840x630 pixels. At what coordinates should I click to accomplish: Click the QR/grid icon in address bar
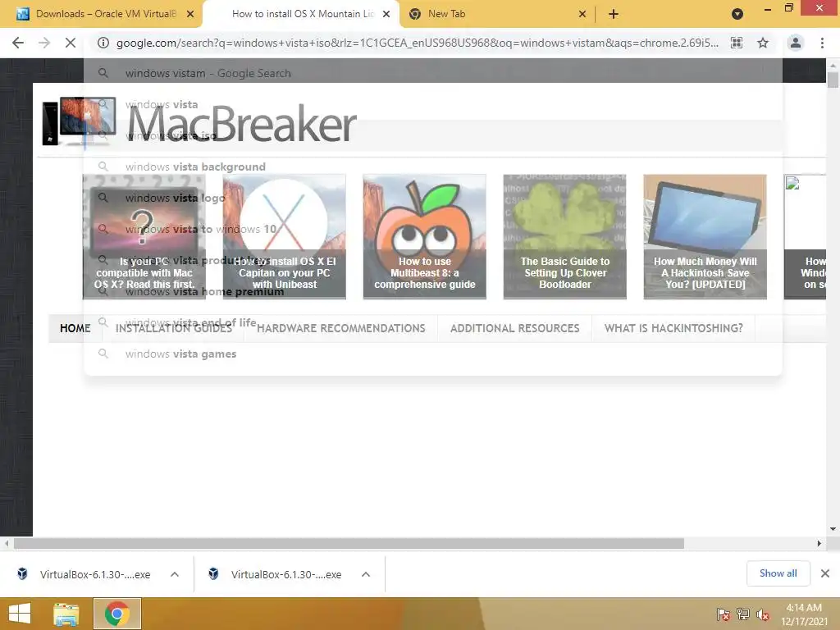point(737,43)
